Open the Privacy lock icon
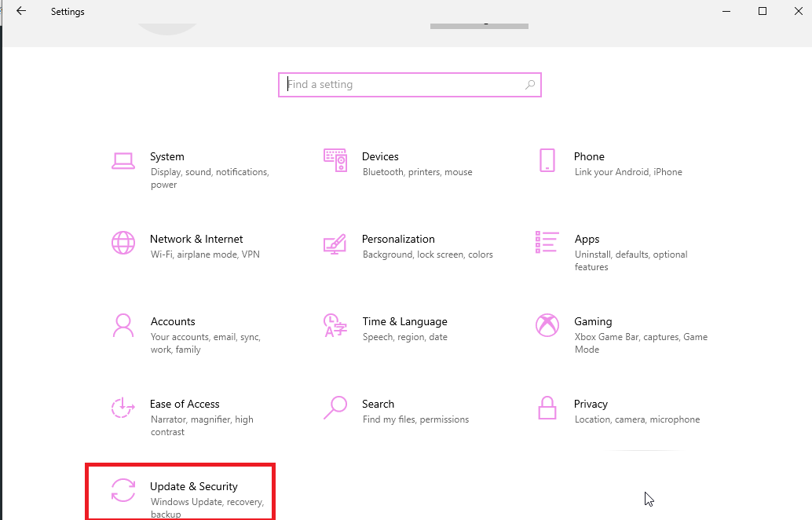 547,408
